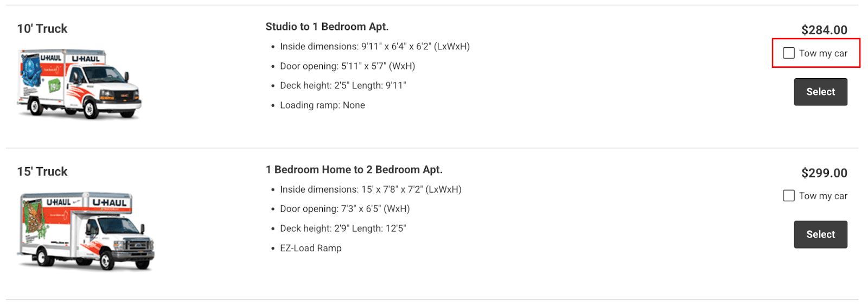This screenshot has height=305, width=868.
Task: Click the 10' Truck inside dimensions line
Action: (374, 47)
